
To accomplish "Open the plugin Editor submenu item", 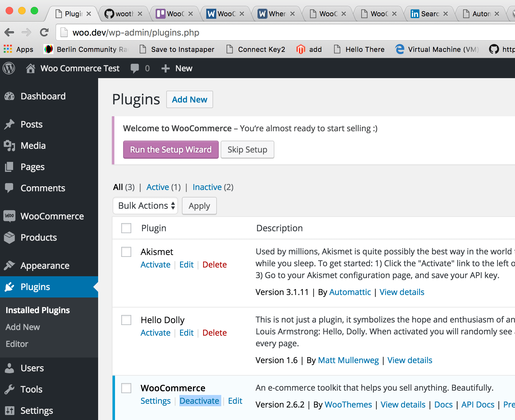I will (x=17, y=344).
